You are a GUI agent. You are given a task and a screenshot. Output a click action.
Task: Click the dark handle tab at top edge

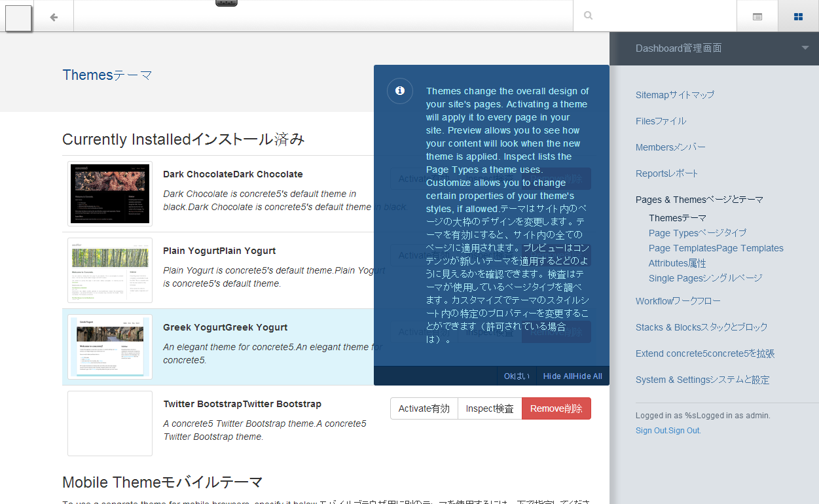pyautogui.click(x=227, y=3)
